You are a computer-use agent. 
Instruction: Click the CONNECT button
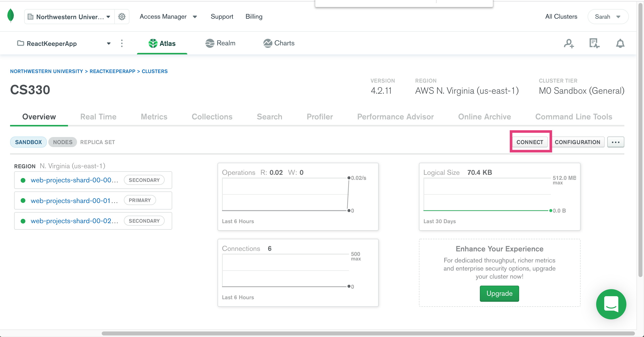pos(530,142)
